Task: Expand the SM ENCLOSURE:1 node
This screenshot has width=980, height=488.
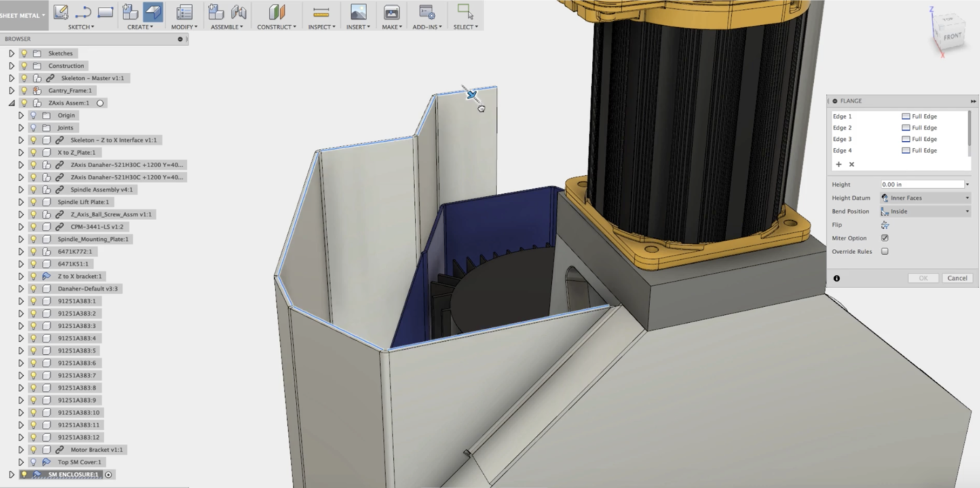Action: 11,474
